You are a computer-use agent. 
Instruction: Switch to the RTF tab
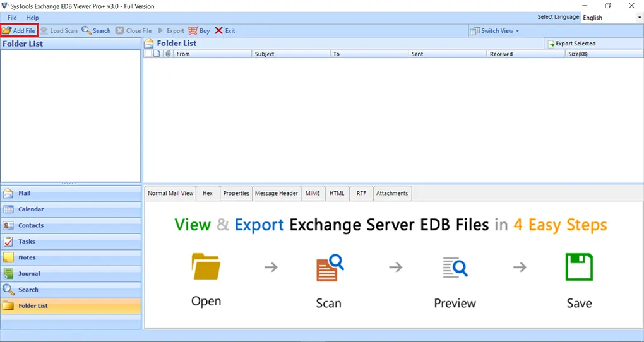coord(361,193)
